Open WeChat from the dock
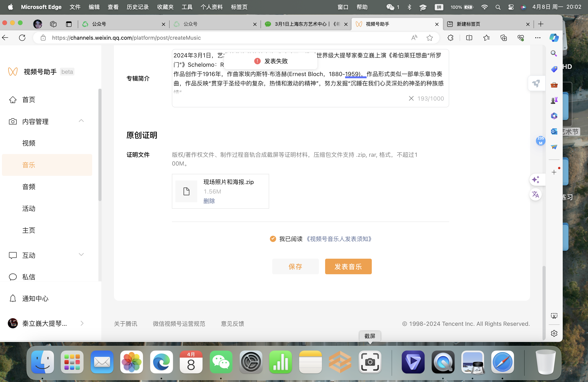 click(x=221, y=362)
